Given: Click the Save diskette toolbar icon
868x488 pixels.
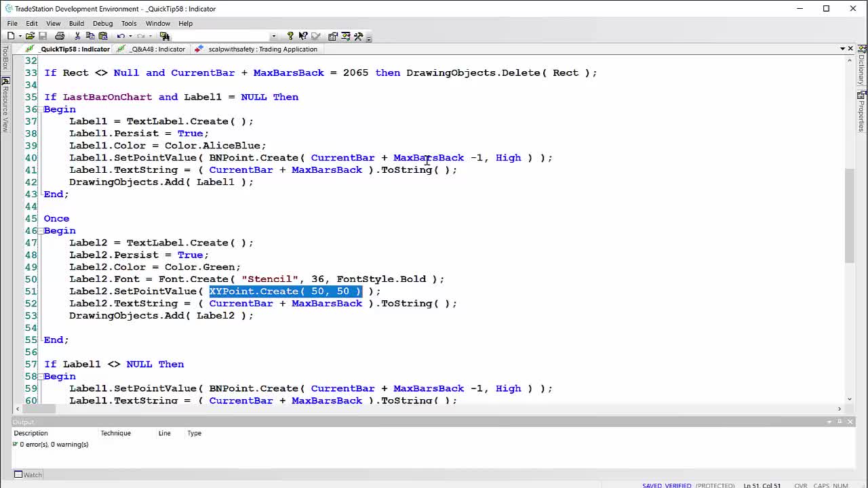Looking at the screenshot, I should coord(43,36).
